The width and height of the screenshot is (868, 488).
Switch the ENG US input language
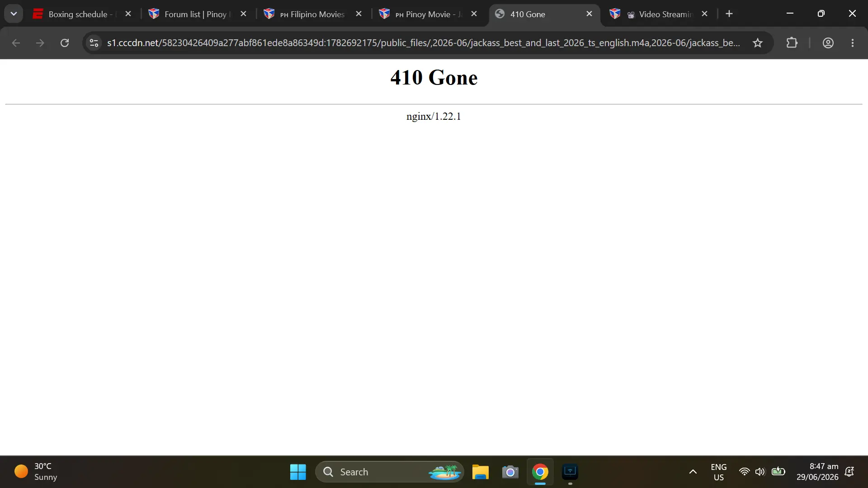coord(719,472)
